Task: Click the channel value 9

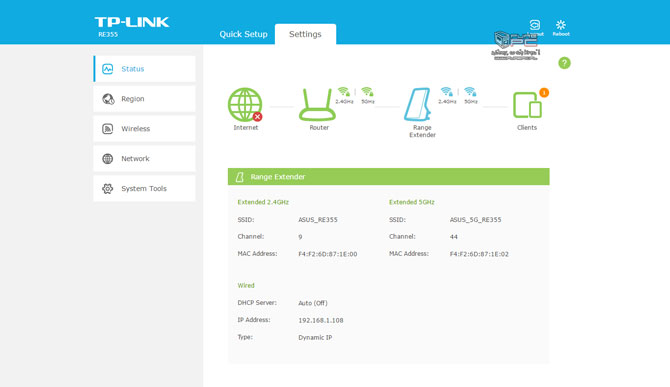Action: click(300, 237)
